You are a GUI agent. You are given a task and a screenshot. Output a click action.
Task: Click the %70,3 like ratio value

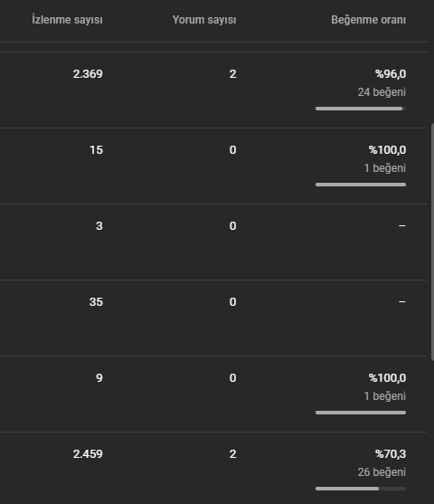click(391, 454)
